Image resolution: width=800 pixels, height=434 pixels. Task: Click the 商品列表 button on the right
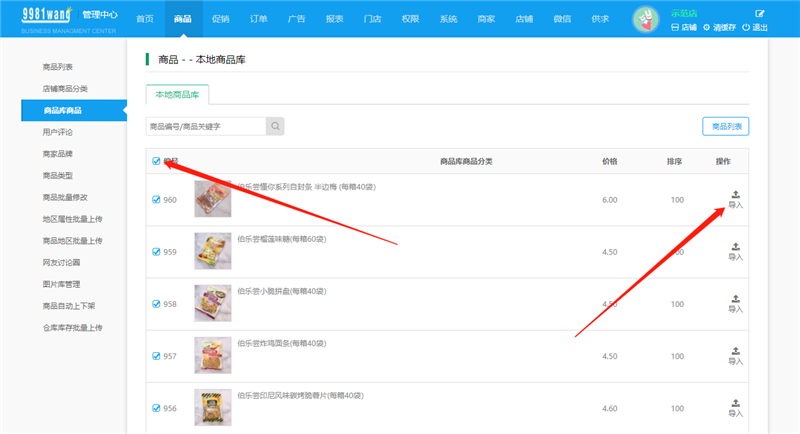coord(725,126)
